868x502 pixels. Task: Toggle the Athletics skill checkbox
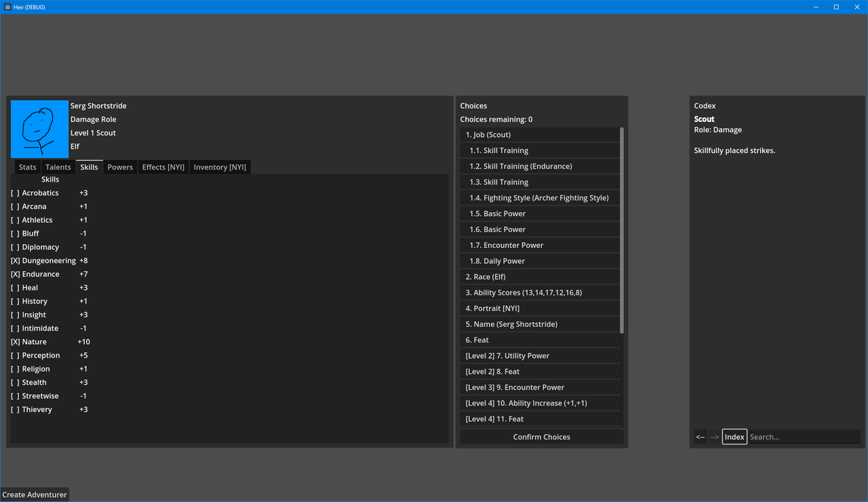coord(15,220)
